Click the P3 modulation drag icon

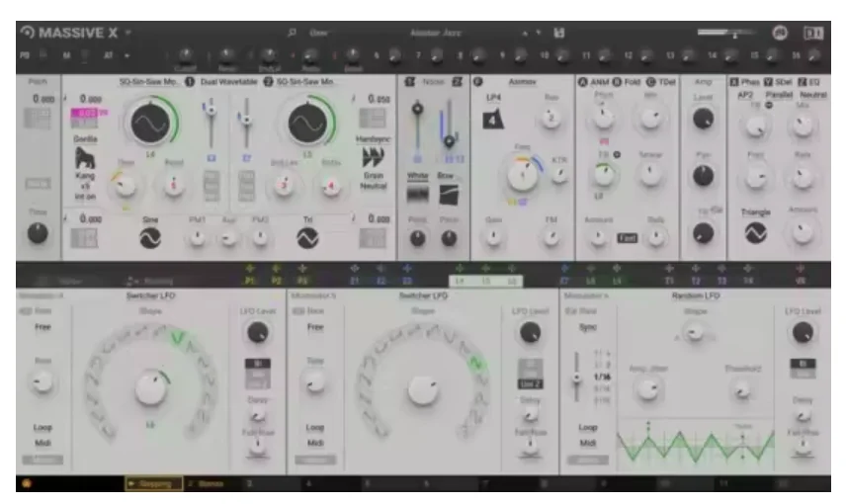(302, 268)
